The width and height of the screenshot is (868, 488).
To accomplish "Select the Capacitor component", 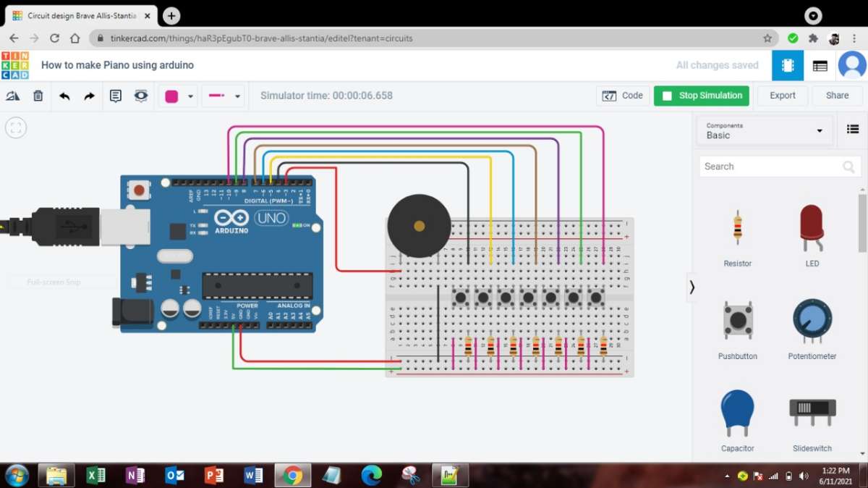I will (x=737, y=421).
